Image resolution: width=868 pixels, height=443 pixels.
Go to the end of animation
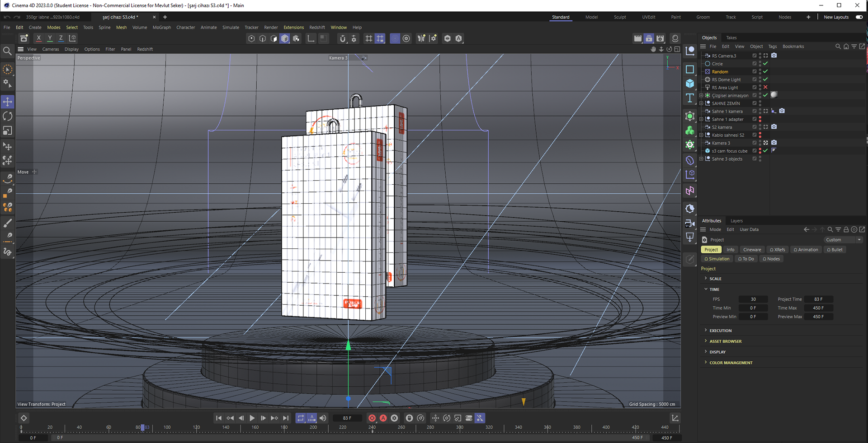pyautogui.click(x=286, y=418)
